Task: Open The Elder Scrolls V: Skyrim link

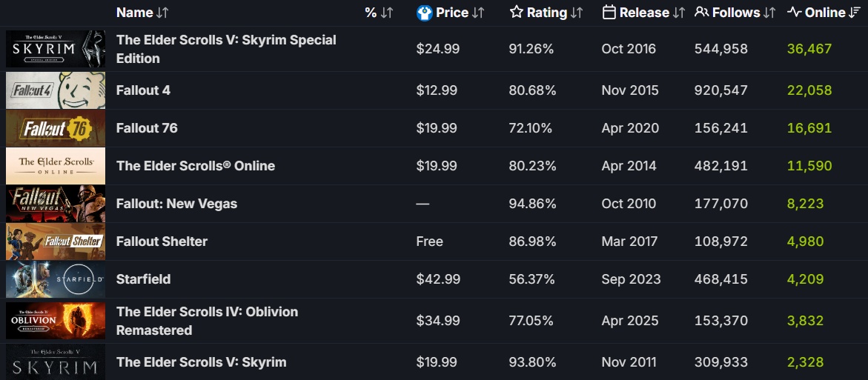Action: coord(201,362)
